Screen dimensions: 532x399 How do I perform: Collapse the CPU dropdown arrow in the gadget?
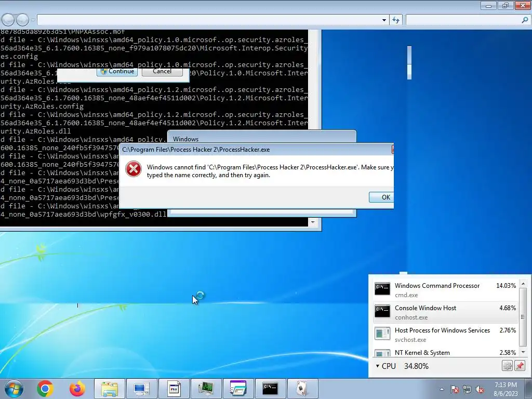378,366
